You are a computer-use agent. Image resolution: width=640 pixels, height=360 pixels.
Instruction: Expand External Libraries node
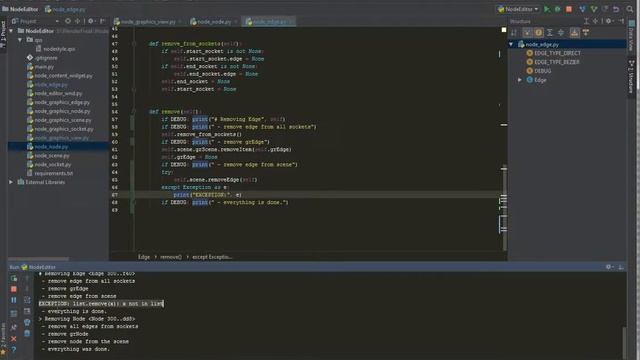11,182
